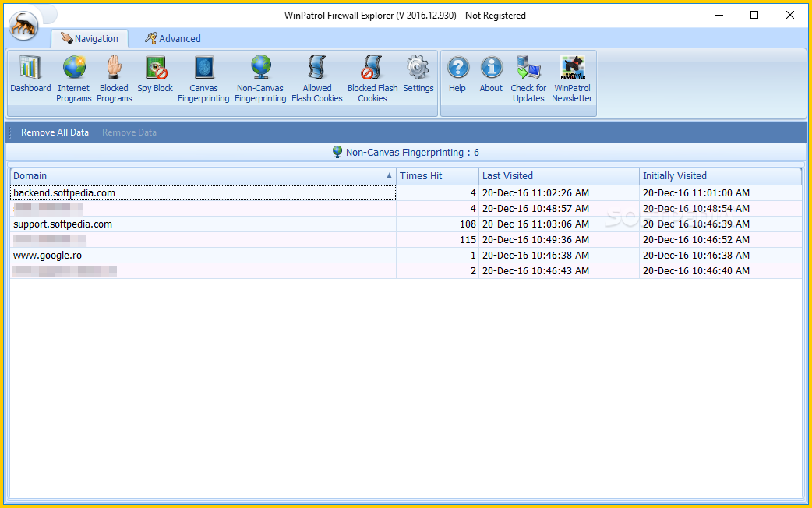This screenshot has width=812, height=508.
Task: Click Initially Visited 20-Dec-16 10:46:39 AM
Action: 696,224
